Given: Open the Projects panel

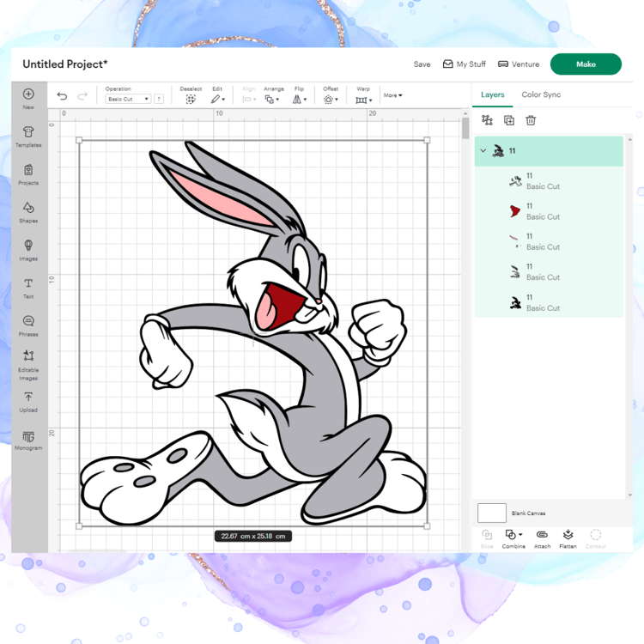Looking at the screenshot, I should 28,174.
